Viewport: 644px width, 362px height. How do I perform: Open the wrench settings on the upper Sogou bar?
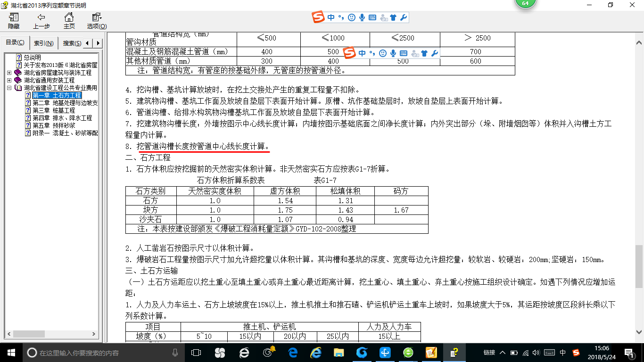point(404,17)
